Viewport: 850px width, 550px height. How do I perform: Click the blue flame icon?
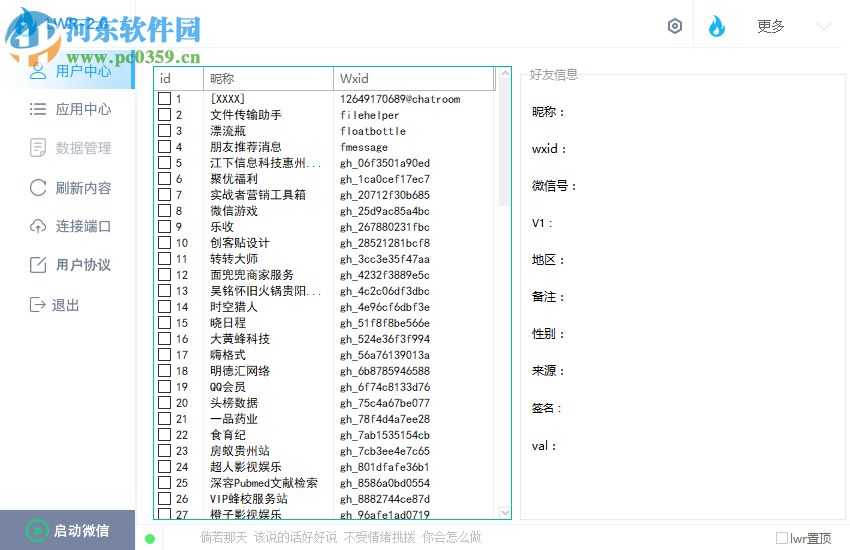[x=717, y=26]
